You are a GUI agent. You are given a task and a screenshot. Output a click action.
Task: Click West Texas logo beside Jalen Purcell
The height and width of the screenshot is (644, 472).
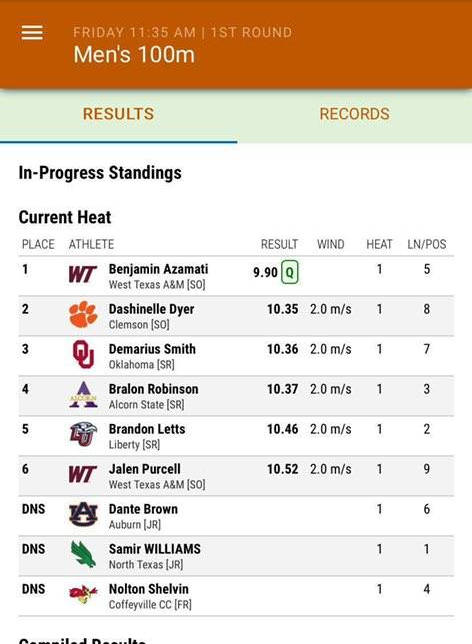click(83, 474)
